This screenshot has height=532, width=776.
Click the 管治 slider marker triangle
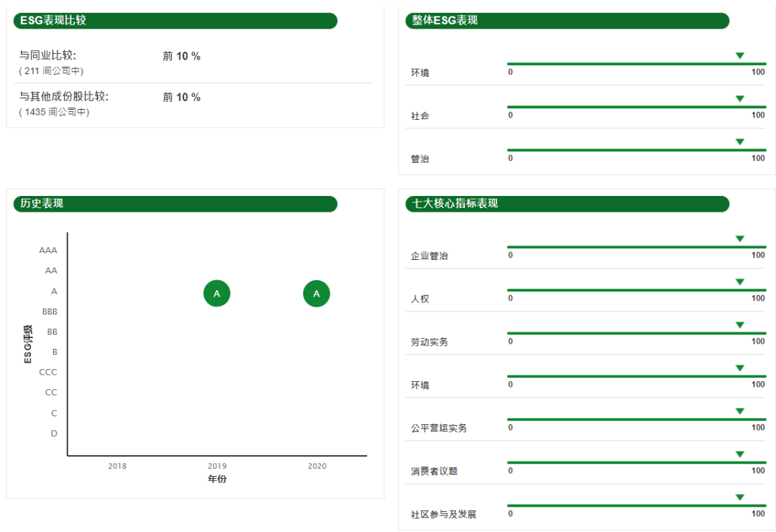[740, 141]
